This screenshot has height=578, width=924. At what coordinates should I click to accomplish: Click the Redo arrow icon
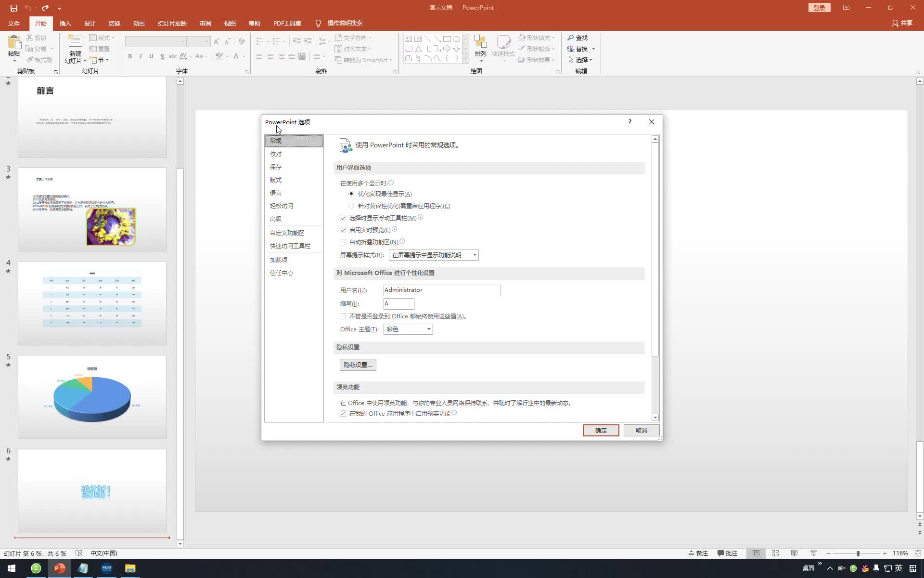point(45,8)
